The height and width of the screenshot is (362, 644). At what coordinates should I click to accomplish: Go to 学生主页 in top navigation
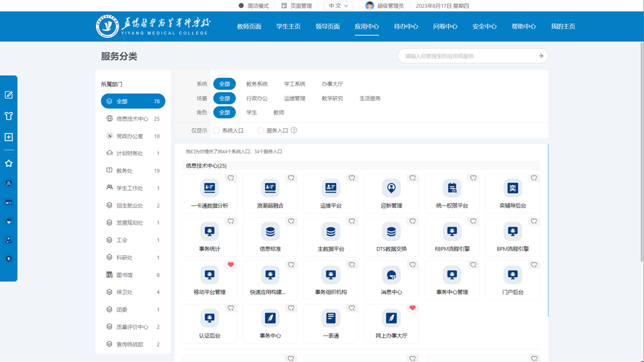click(x=288, y=26)
